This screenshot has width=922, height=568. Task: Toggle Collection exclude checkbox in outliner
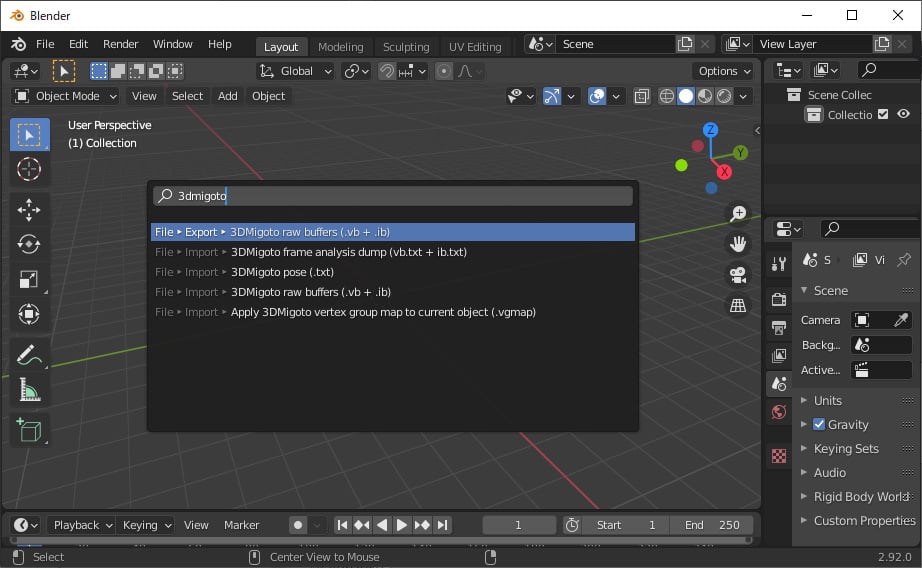(x=883, y=114)
